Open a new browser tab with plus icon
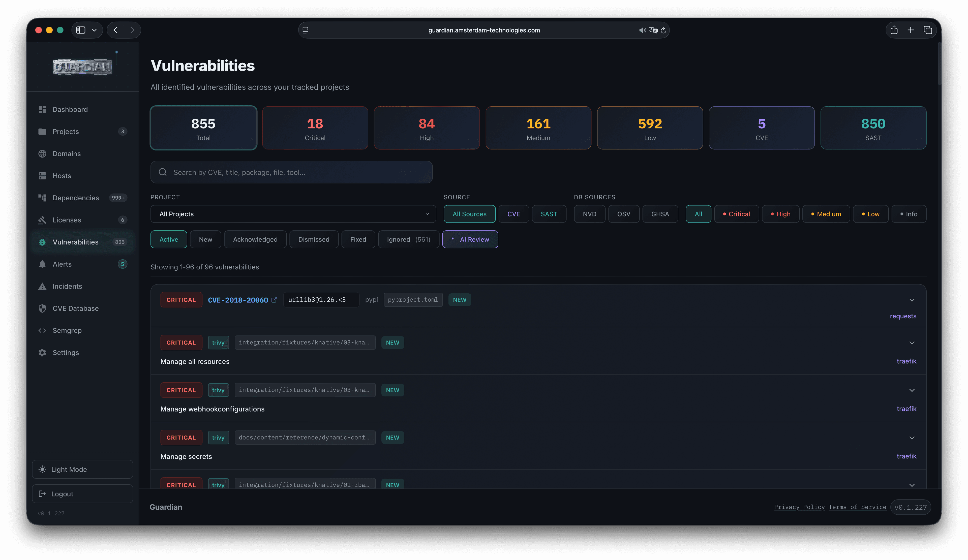Viewport: 968px width, 560px height. pyautogui.click(x=910, y=30)
